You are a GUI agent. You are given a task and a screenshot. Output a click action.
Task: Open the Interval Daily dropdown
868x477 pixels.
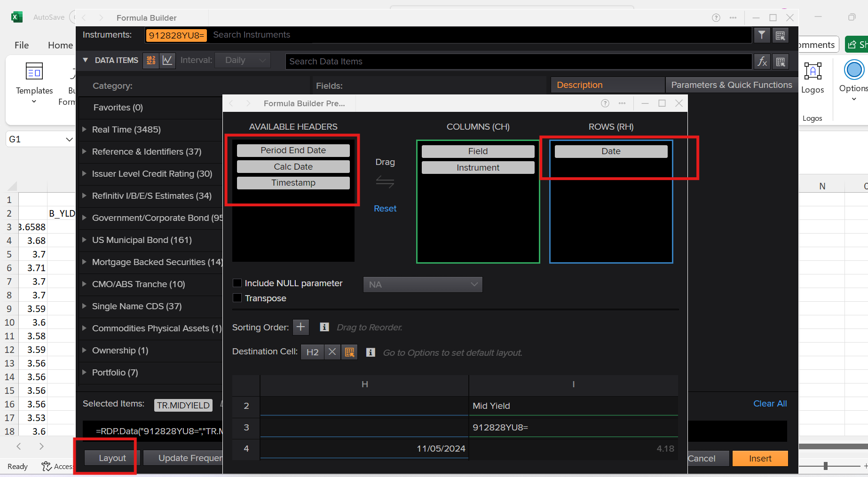pyautogui.click(x=243, y=60)
